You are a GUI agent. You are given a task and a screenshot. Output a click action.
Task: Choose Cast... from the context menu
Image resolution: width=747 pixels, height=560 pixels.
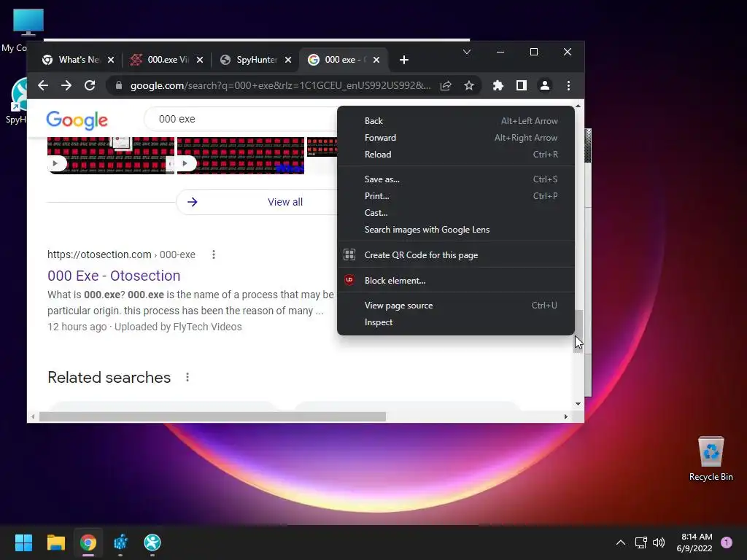click(x=456, y=213)
